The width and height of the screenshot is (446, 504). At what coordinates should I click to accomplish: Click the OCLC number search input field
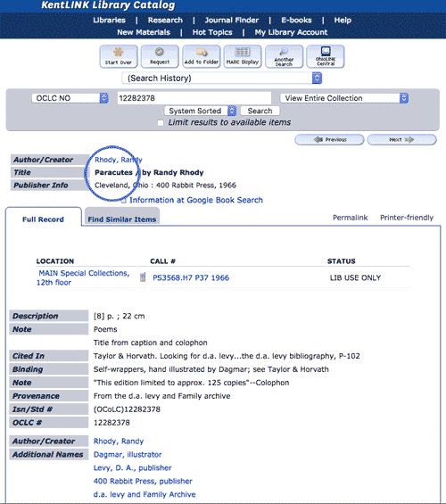(x=194, y=98)
